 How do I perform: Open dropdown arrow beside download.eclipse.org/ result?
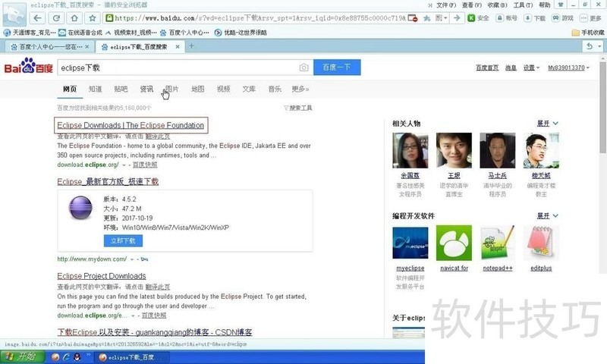pos(124,165)
